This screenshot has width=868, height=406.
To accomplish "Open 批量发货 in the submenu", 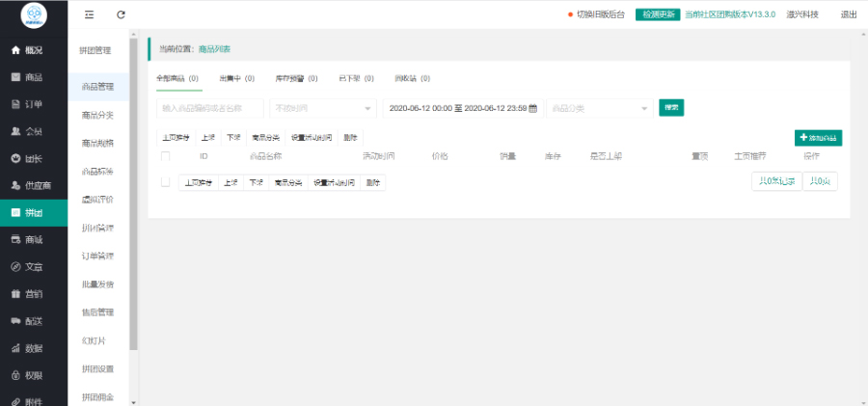I will coord(98,284).
